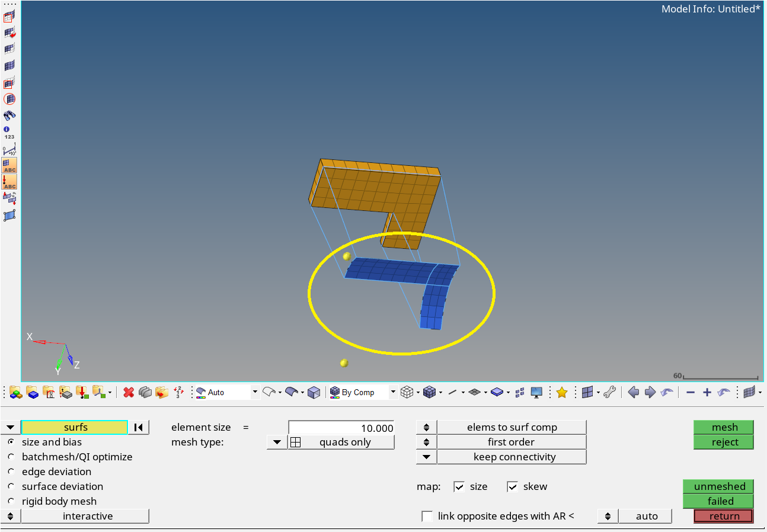Select the Unmask shown icon

point(9,82)
